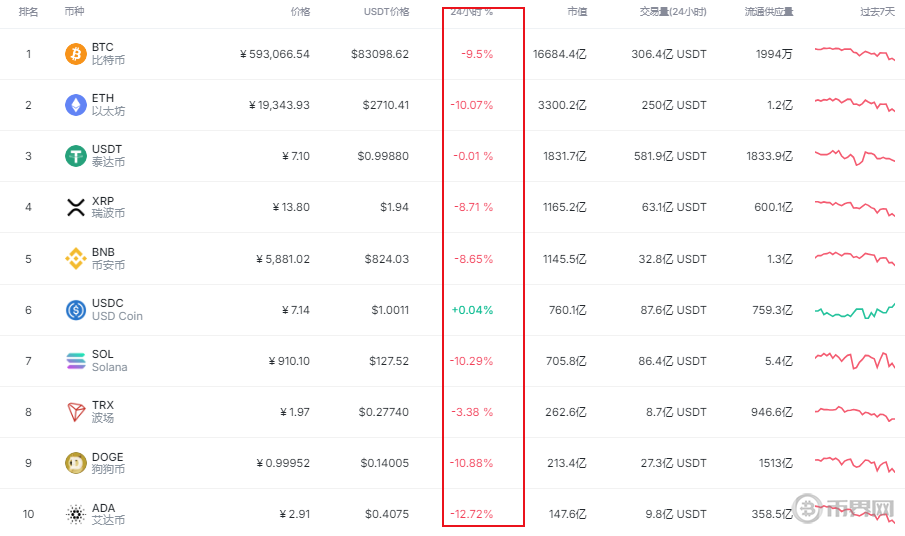Click the Ethereum ETH coin icon
Image resolution: width=905 pixels, height=536 pixels.
pos(76,105)
